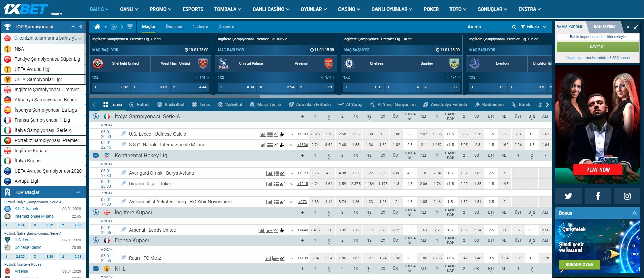
Task: Click the trophy breadcrumb icon
Action: pyautogui.click(x=130, y=27)
